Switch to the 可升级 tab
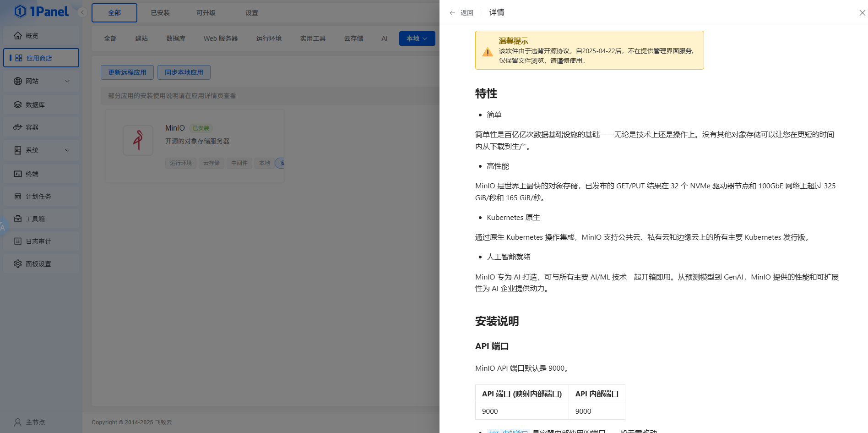Image resolution: width=868 pixels, height=433 pixels. [x=206, y=13]
